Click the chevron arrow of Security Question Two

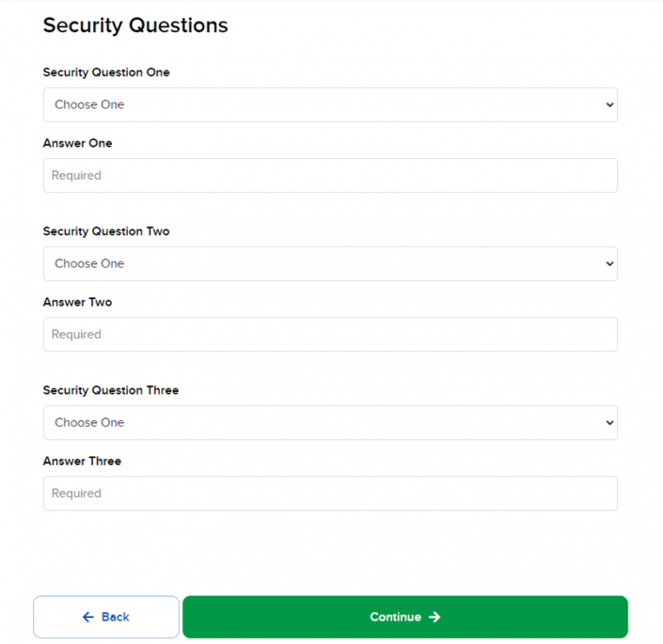coord(609,264)
